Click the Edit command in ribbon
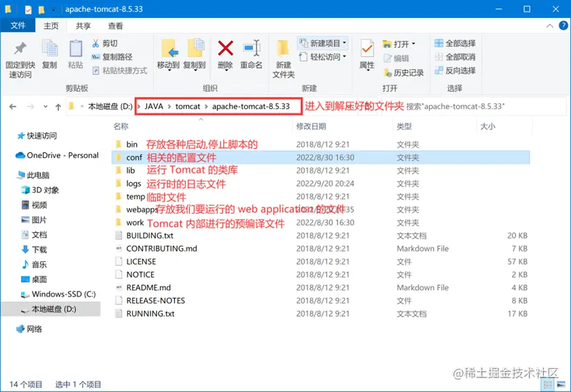This screenshot has width=571, height=392. tap(397, 58)
